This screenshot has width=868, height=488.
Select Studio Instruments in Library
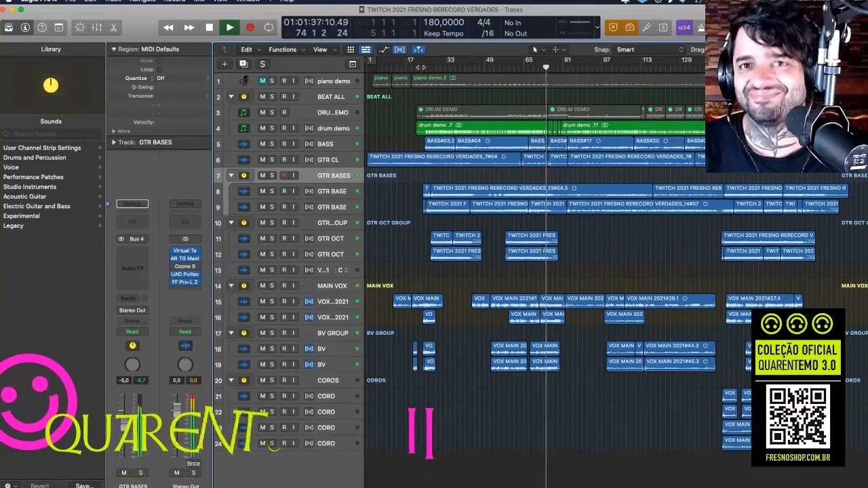pos(30,187)
